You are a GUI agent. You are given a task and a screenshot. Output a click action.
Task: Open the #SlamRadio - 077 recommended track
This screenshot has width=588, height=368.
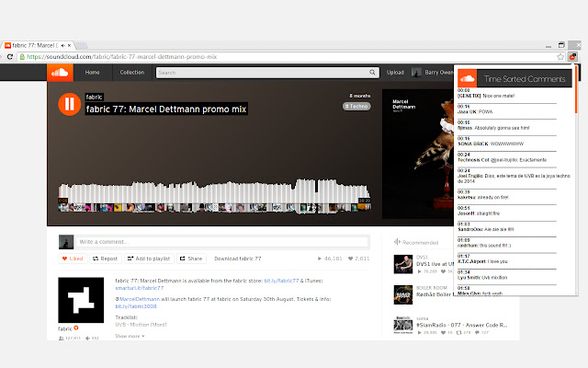[x=461, y=325]
